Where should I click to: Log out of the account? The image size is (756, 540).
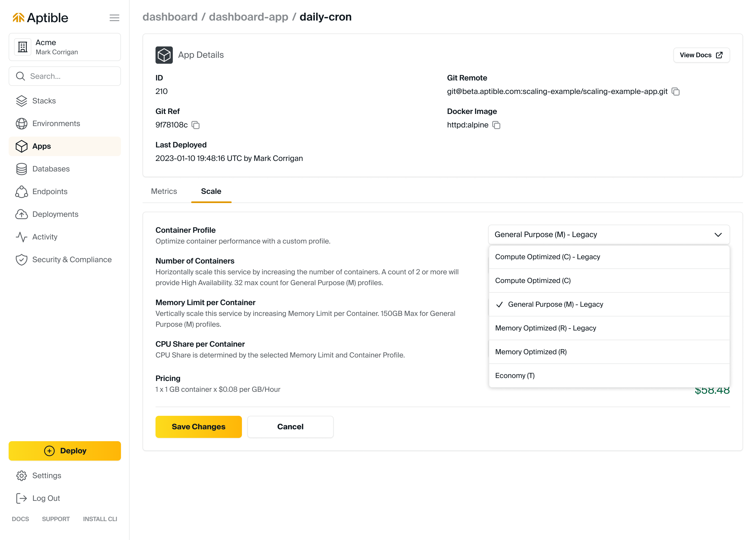[46, 498]
